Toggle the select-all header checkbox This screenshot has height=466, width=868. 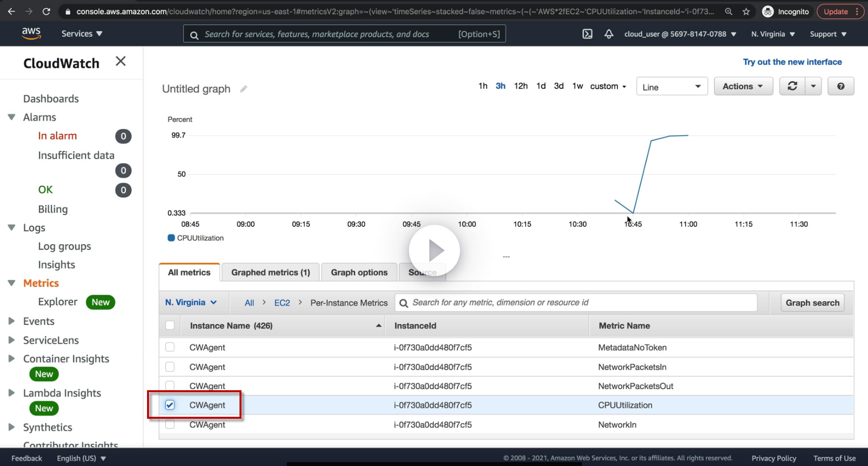click(170, 325)
